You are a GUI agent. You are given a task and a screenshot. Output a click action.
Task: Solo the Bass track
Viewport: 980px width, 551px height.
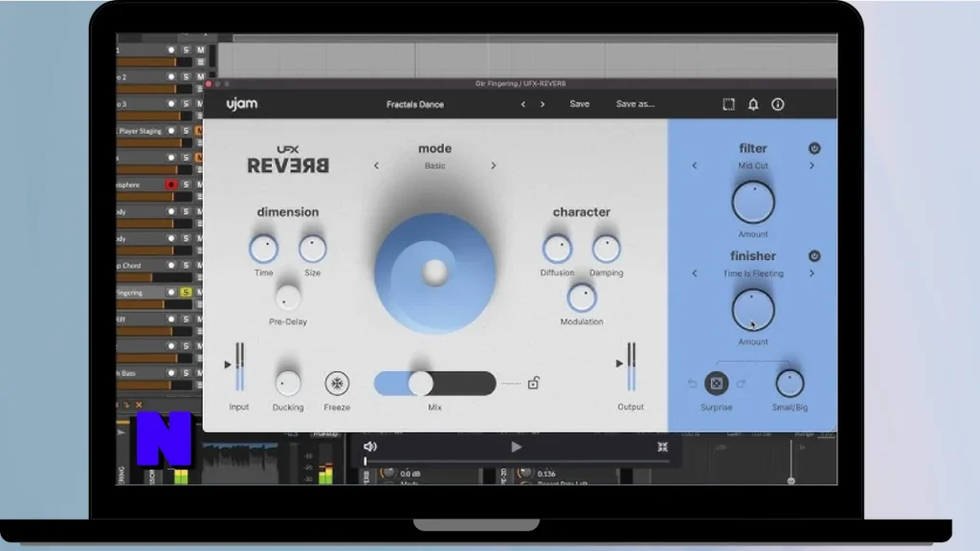[x=186, y=373]
